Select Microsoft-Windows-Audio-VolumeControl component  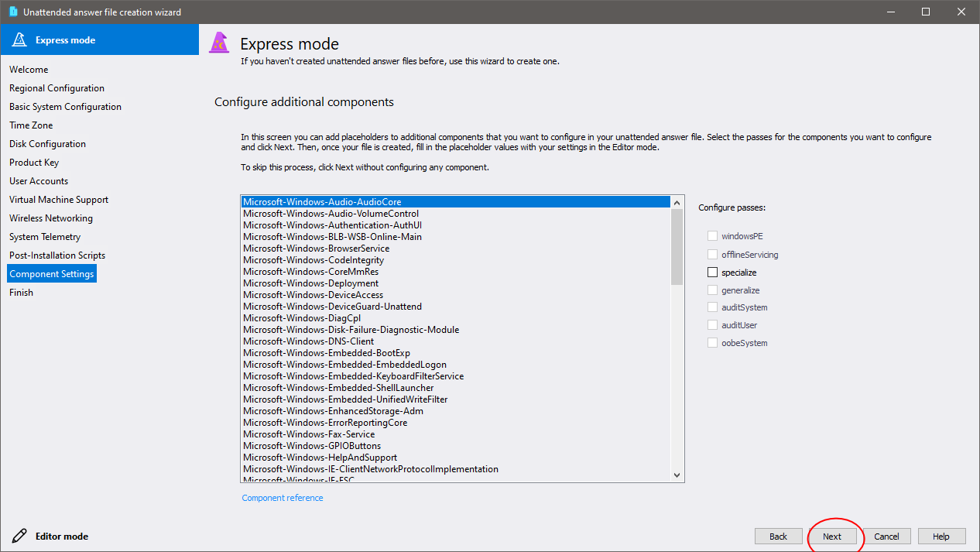(x=455, y=214)
